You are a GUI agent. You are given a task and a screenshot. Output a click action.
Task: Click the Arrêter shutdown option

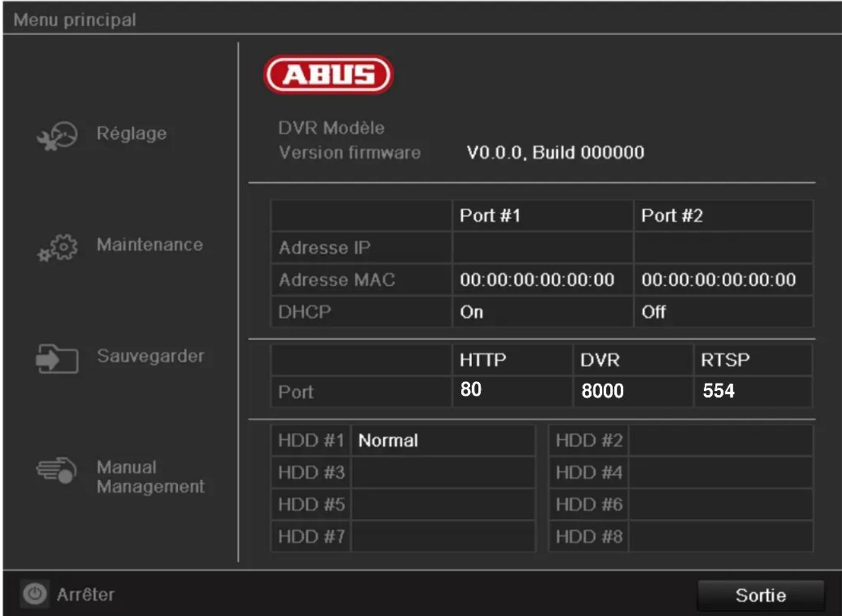84,593
